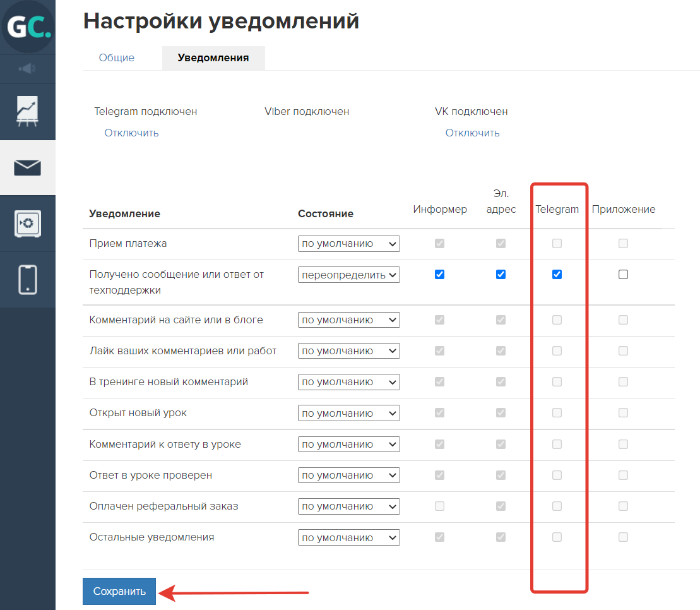700x610 pixels.
Task: Toggle Эл. адрес checkbox for Комментарий на сайте
Action: click(501, 320)
